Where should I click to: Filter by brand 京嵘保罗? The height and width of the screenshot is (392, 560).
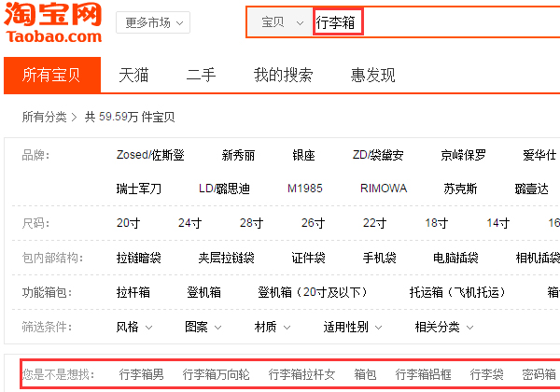coord(463,155)
